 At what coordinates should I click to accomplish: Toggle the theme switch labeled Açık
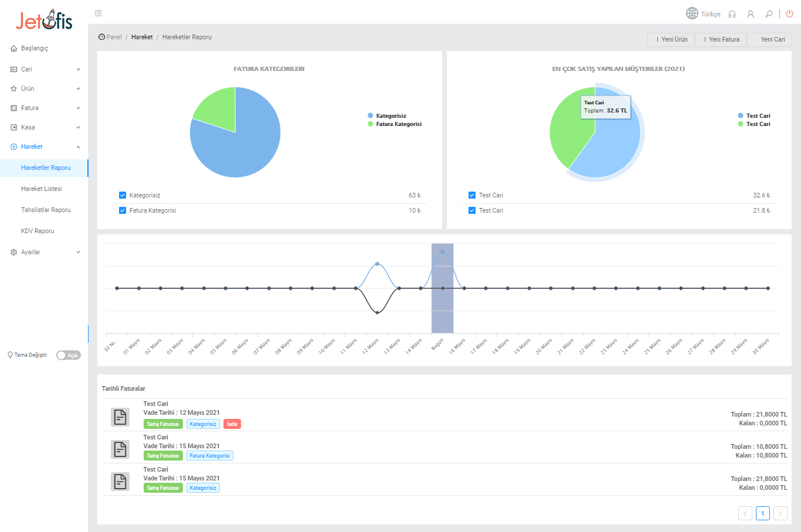(69, 355)
